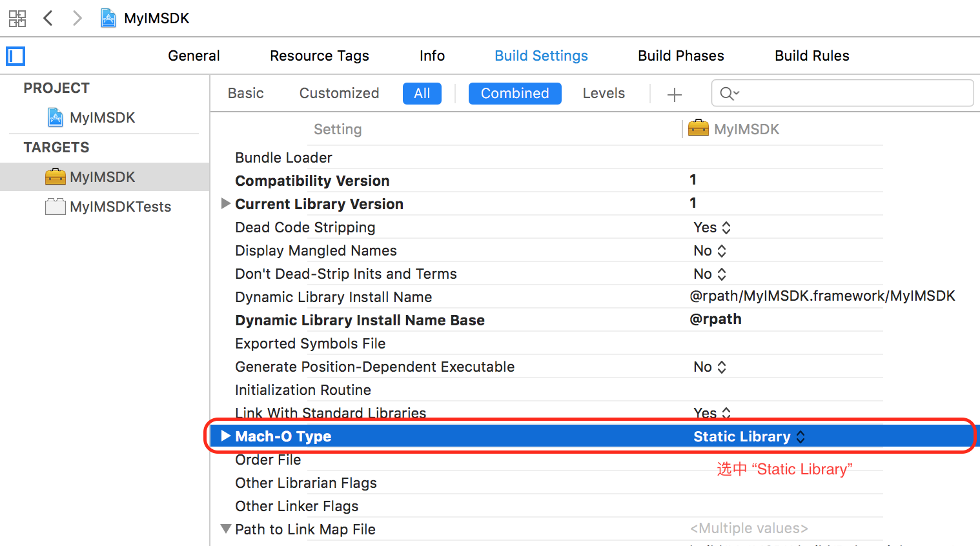Expand the Mach-O Type row triangle
Image resolution: width=980 pixels, height=546 pixels.
tap(226, 436)
